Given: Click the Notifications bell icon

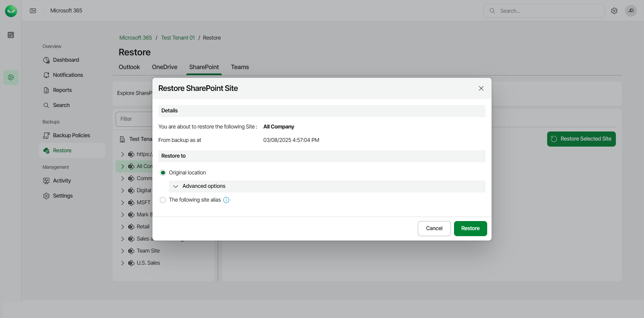Looking at the screenshot, I should (46, 75).
